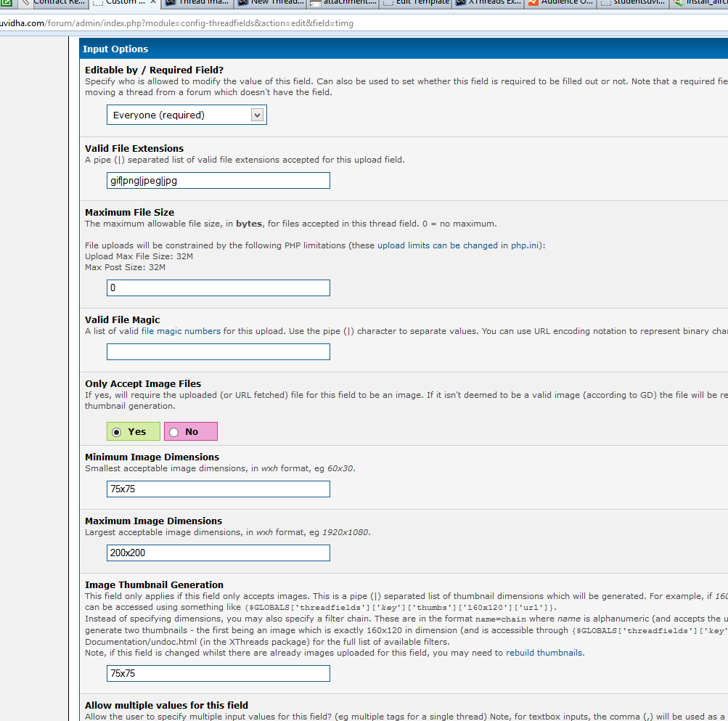Click the Maximum Image Dimensions field
Image resolution: width=728 pixels, height=721 pixels.
tap(218, 553)
